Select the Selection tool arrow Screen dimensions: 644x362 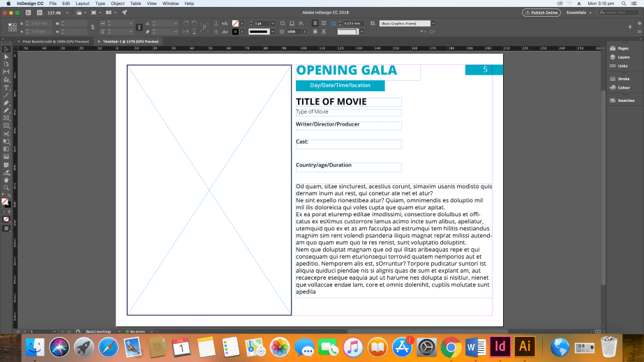pyautogui.click(x=6, y=50)
